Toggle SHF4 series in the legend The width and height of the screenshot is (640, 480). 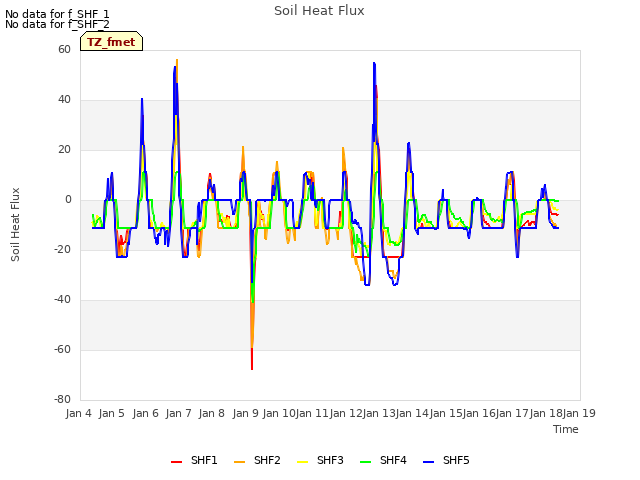[x=384, y=460]
